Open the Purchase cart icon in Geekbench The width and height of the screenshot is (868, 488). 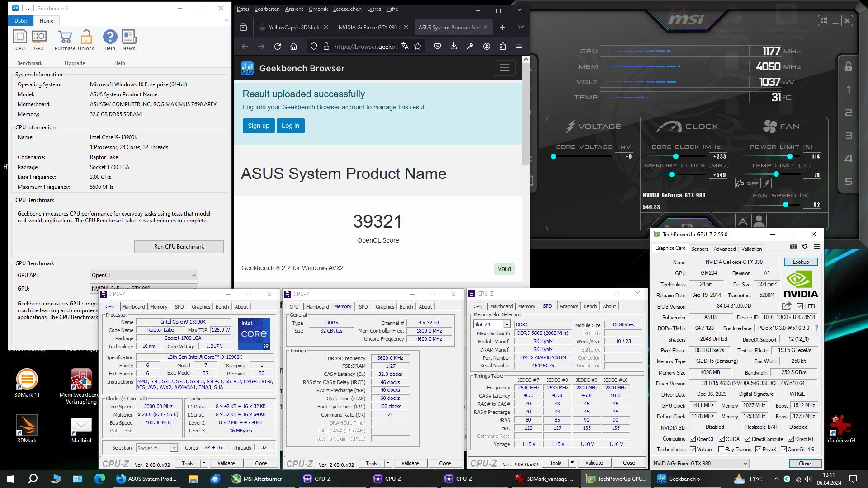pos(65,40)
